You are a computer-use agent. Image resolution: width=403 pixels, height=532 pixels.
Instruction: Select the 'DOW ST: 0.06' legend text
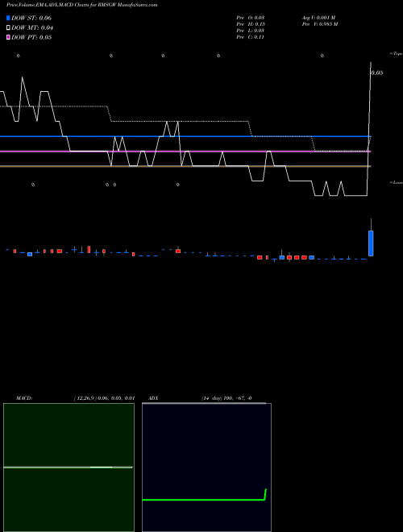coord(31,18)
